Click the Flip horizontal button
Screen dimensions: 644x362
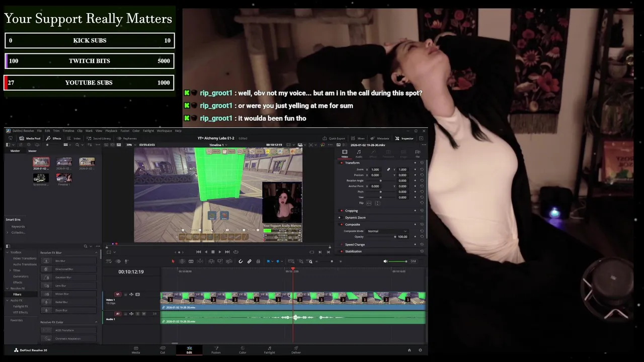click(369, 203)
